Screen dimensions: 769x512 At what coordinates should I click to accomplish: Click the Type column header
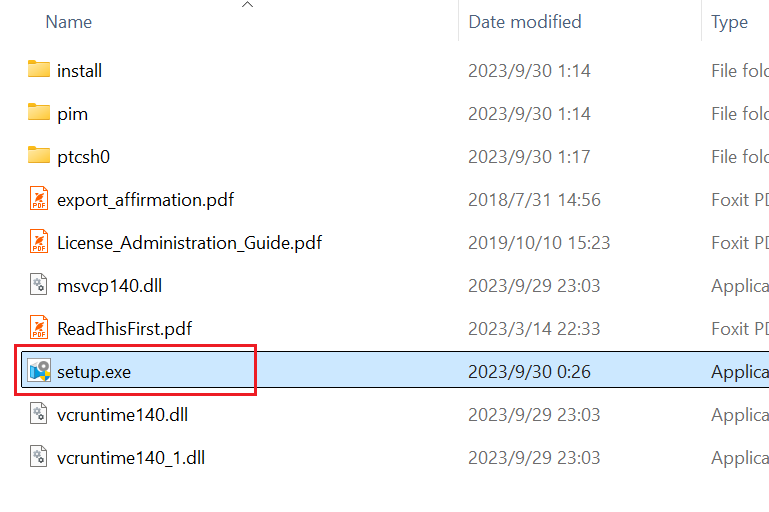pos(729,21)
